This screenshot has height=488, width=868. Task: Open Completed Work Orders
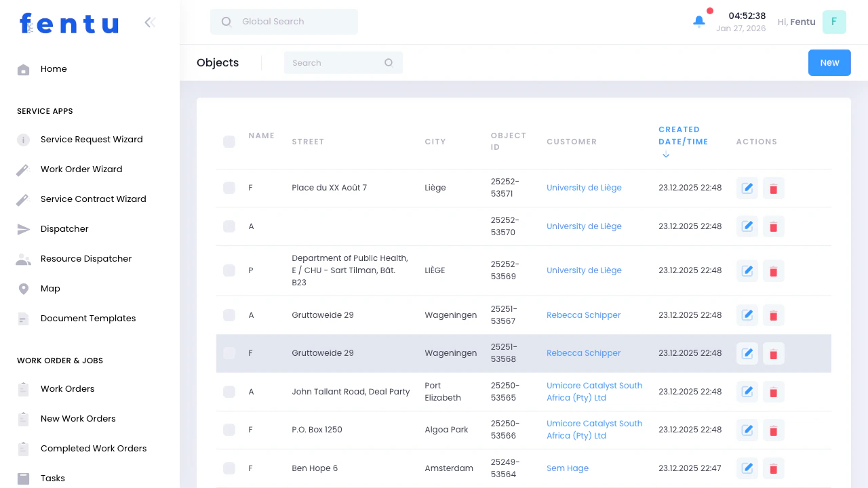pos(94,448)
